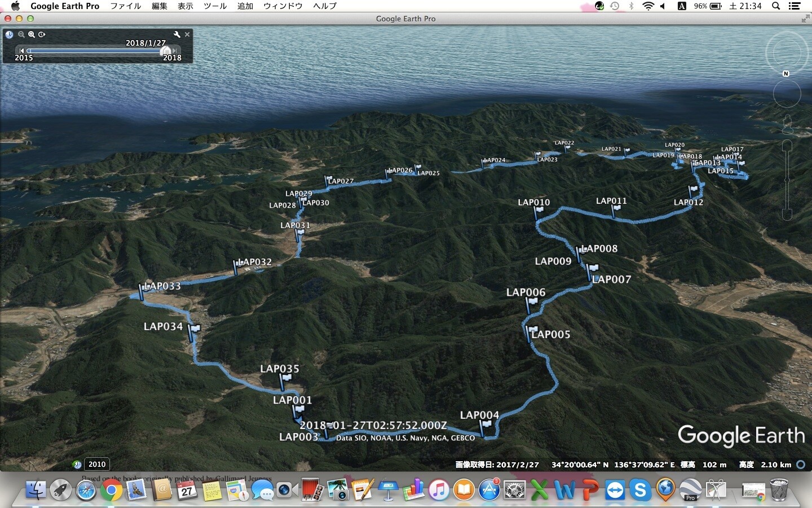Play the time animation
The width and height of the screenshot is (812, 508).
tap(42, 34)
